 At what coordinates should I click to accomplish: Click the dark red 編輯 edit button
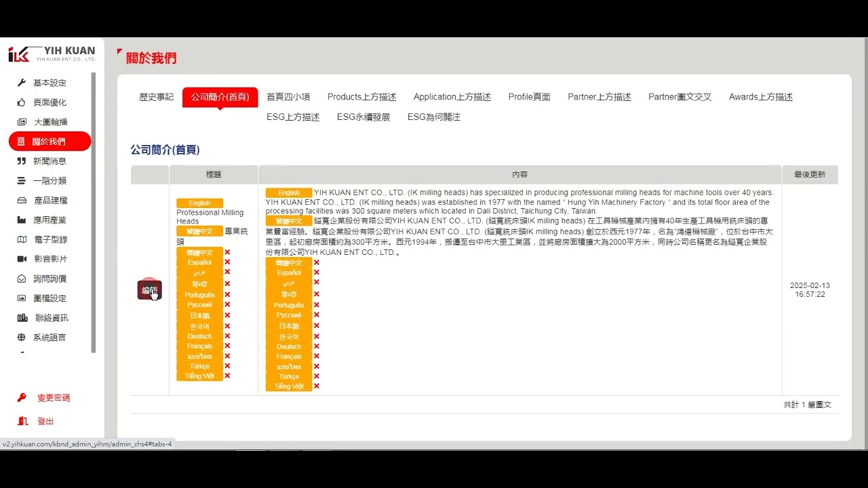tap(149, 290)
